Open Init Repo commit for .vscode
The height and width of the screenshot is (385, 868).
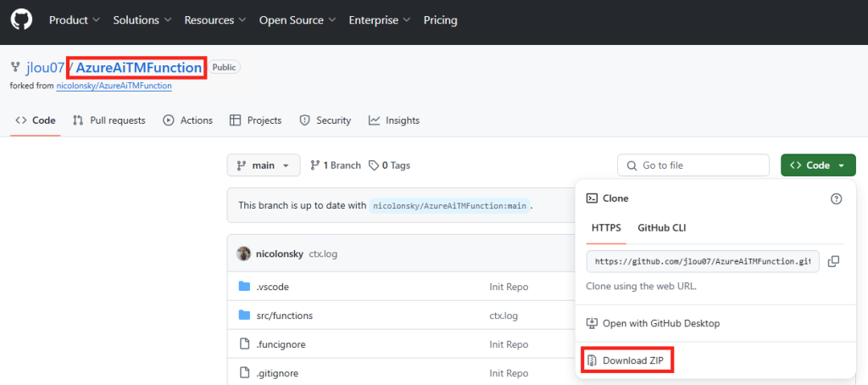509,287
